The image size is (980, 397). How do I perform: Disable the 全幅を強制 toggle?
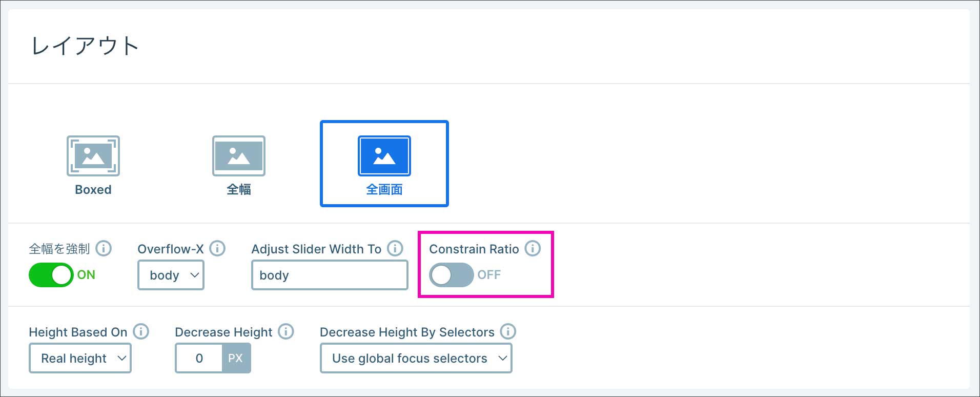(51, 275)
